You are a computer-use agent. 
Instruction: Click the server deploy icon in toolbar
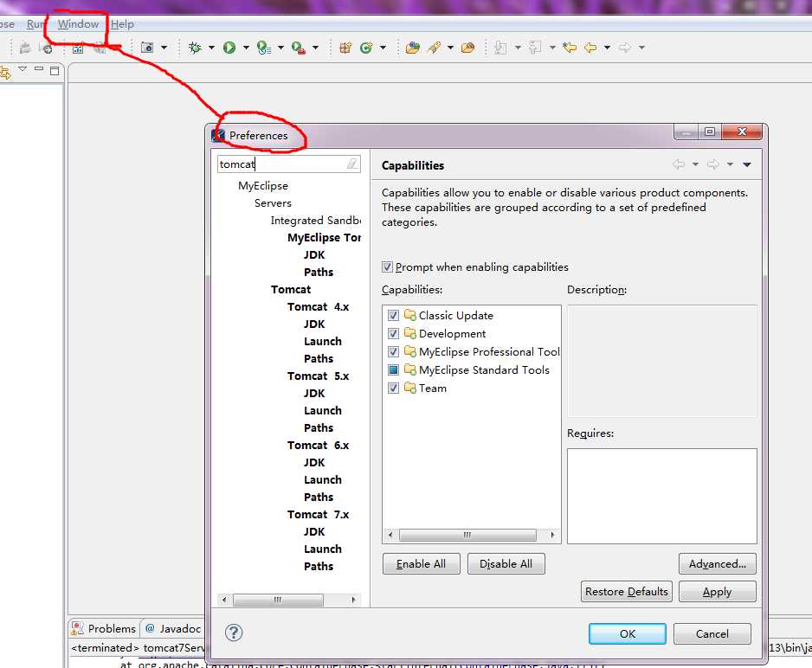point(46,48)
